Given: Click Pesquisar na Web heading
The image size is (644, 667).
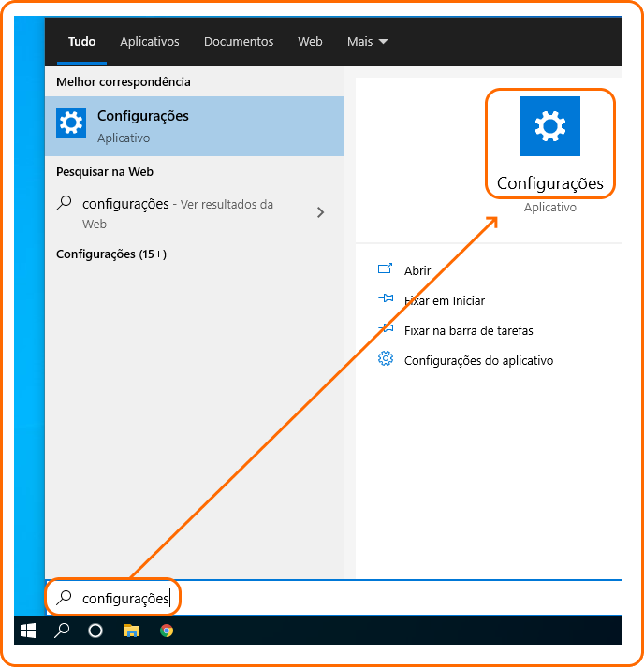Looking at the screenshot, I should click(x=105, y=172).
